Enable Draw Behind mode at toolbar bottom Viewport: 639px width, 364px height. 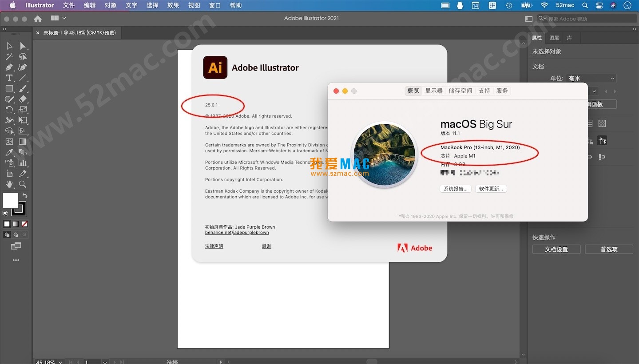16,234
